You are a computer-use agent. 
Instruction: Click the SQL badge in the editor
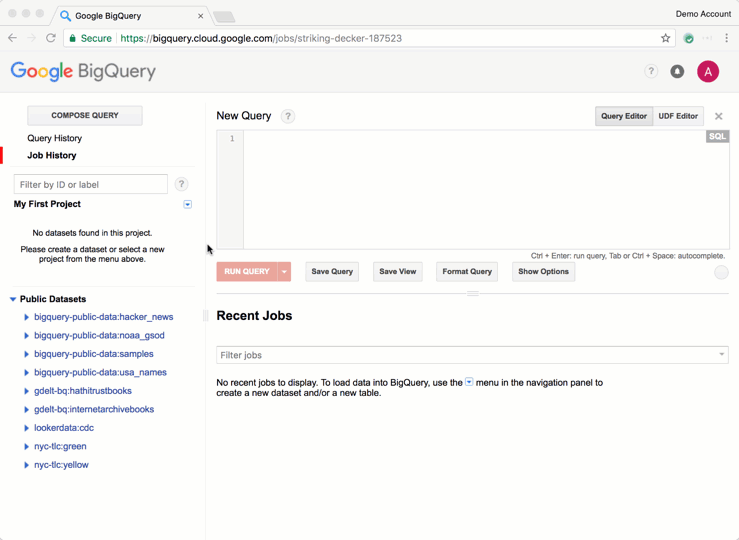click(717, 137)
